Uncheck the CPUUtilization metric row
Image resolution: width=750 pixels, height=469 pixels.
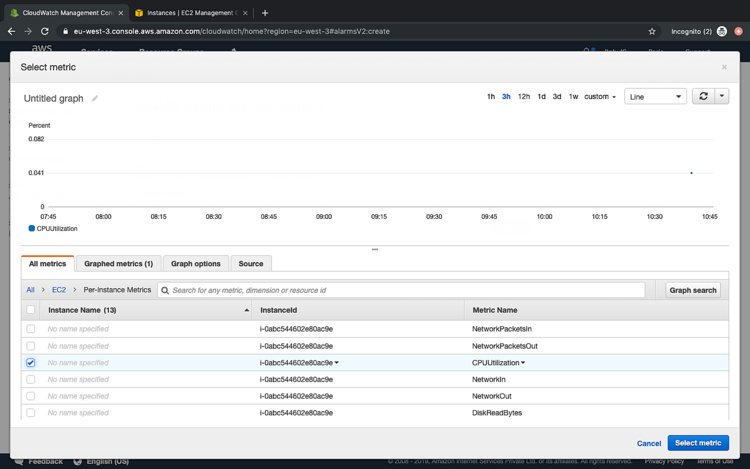[x=31, y=363]
